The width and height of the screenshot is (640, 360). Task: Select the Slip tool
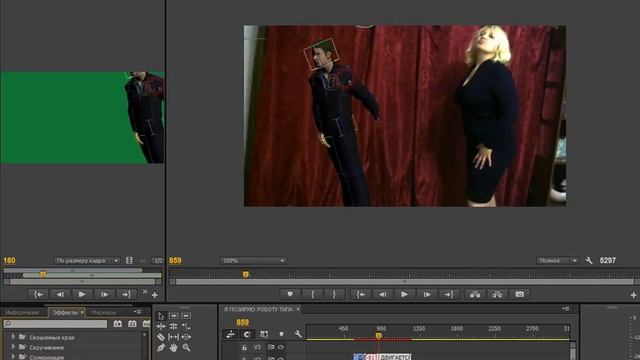click(173, 337)
